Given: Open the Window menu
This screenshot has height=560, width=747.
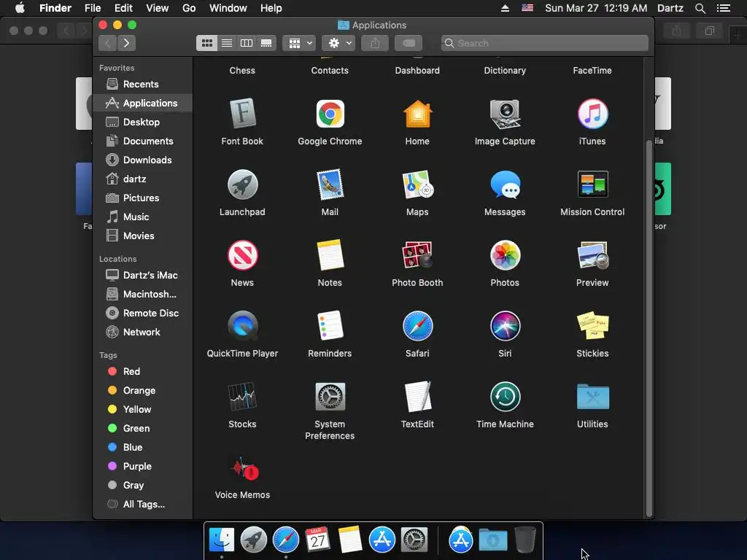Looking at the screenshot, I should (x=228, y=8).
